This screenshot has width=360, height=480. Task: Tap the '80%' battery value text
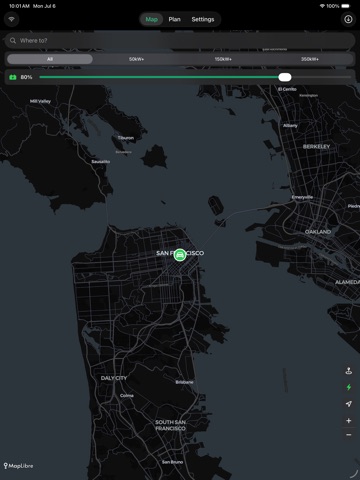26,77
